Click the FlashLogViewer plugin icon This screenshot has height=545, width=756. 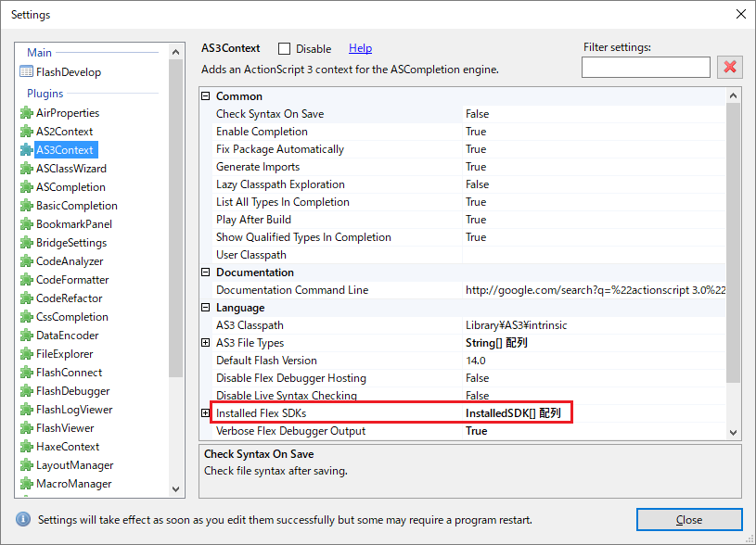tap(27, 410)
